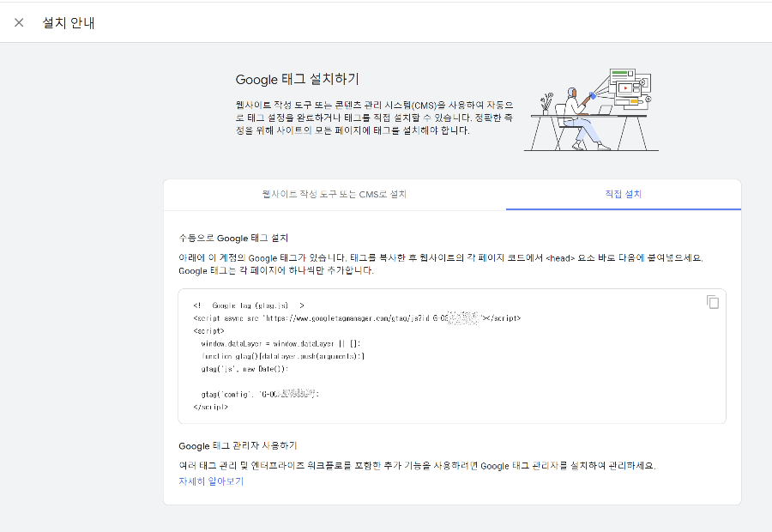Viewport: 772px width, 532px height.
Task: Click the Google 태그 설치하기 heading
Action: [x=298, y=79]
